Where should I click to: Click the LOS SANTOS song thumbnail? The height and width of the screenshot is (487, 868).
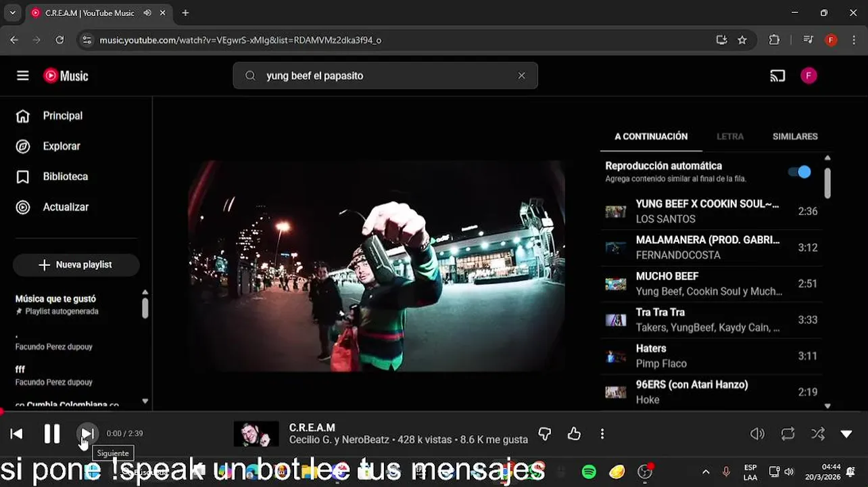pos(615,212)
